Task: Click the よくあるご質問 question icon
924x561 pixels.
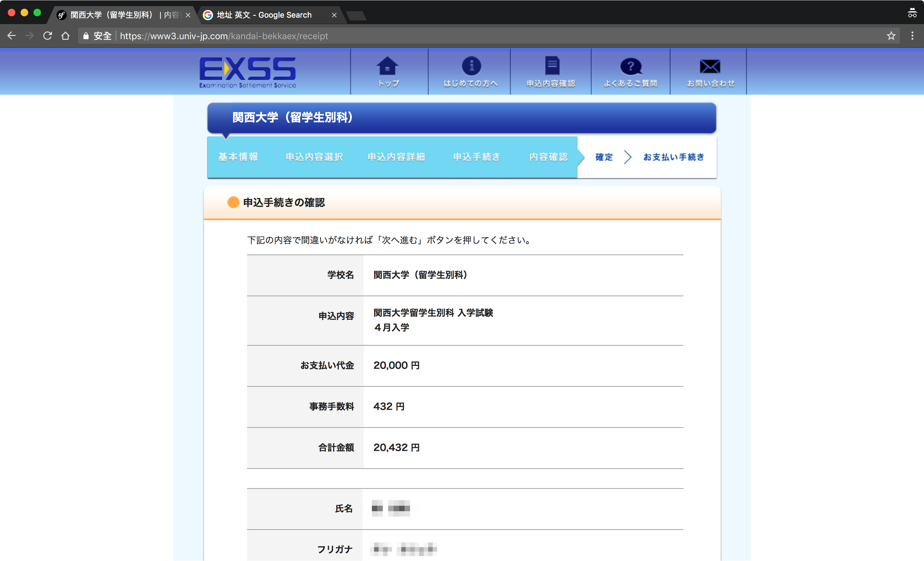Action: 631,67
